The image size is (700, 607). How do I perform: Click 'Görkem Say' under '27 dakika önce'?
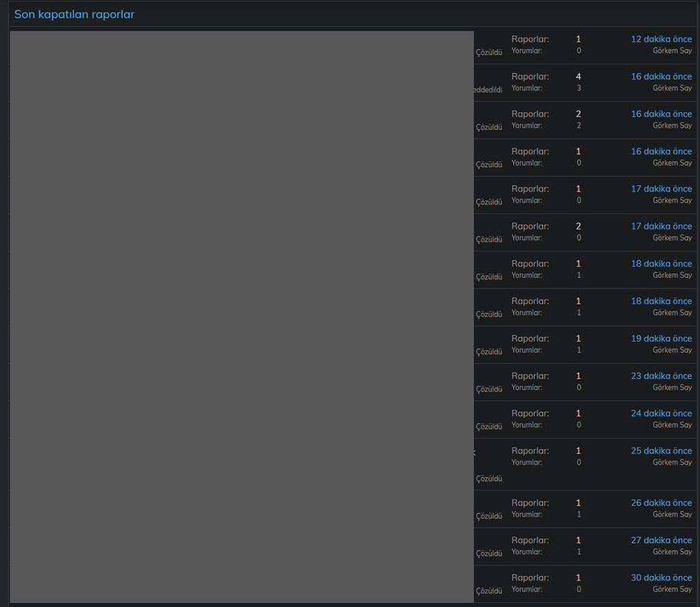672,552
